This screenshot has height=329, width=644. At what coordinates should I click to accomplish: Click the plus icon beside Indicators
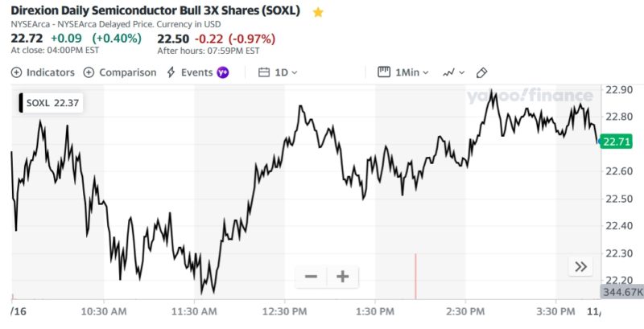coord(16,72)
